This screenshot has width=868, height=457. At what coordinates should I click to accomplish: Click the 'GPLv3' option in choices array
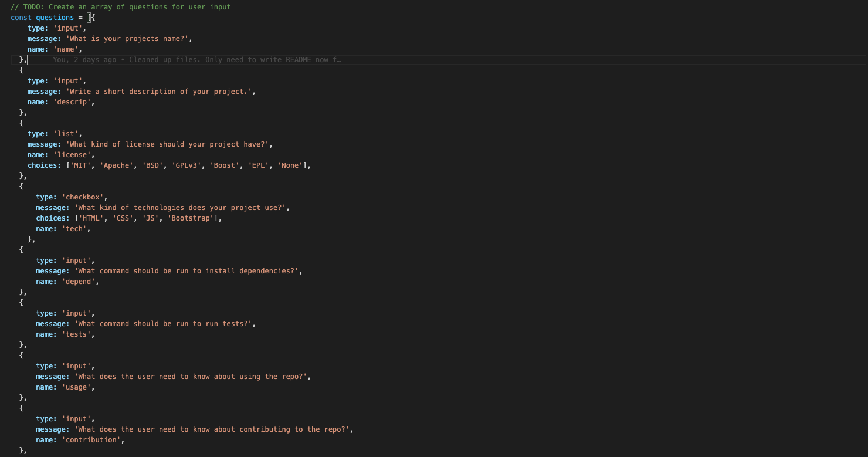pos(189,165)
